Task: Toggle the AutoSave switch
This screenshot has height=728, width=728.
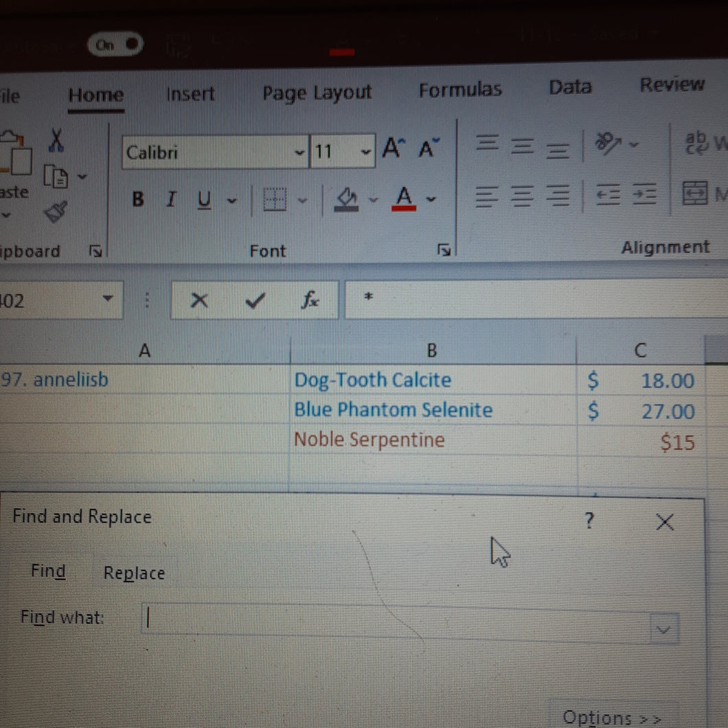Action: coord(115,45)
